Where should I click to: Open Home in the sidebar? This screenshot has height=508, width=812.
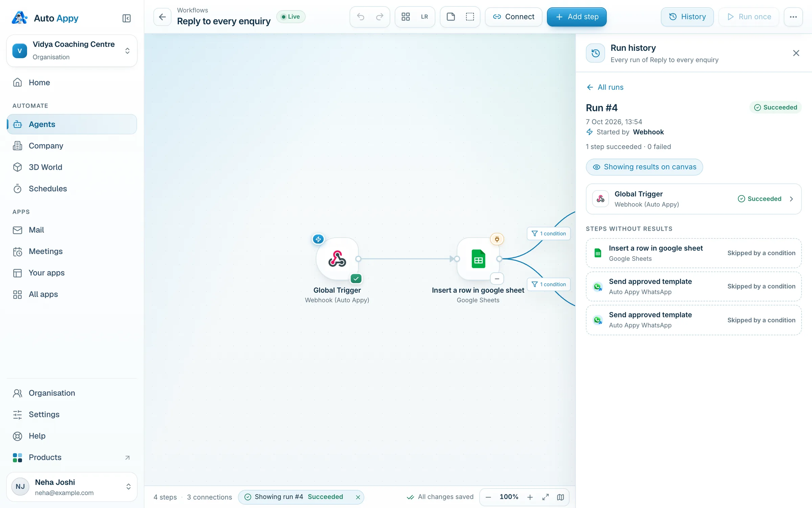(x=72, y=83)
